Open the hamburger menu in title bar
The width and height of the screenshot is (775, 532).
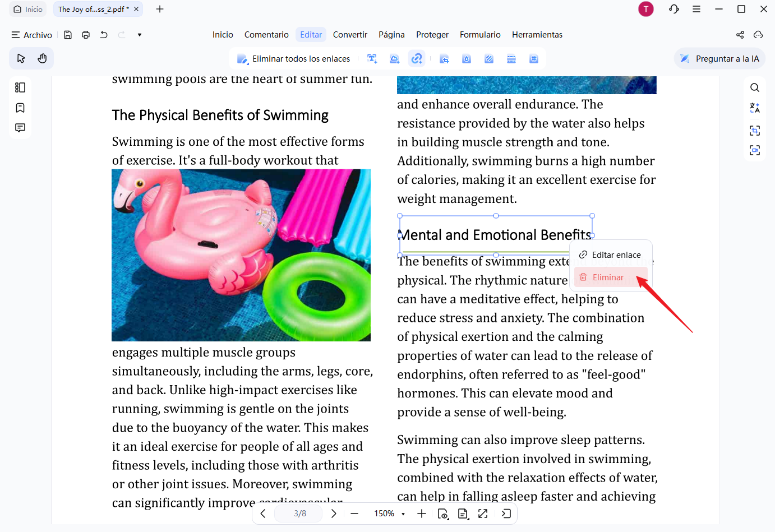(x=696, y=9)
